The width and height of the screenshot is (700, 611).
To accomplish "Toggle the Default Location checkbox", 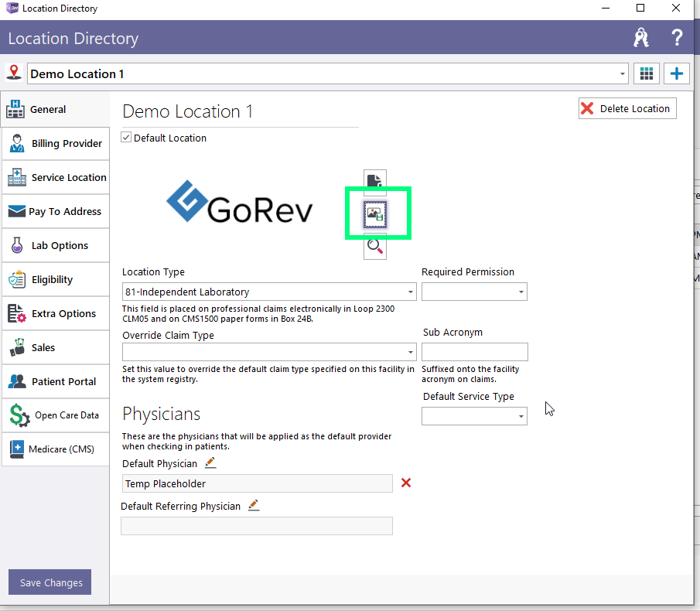I will pos(126,138).
